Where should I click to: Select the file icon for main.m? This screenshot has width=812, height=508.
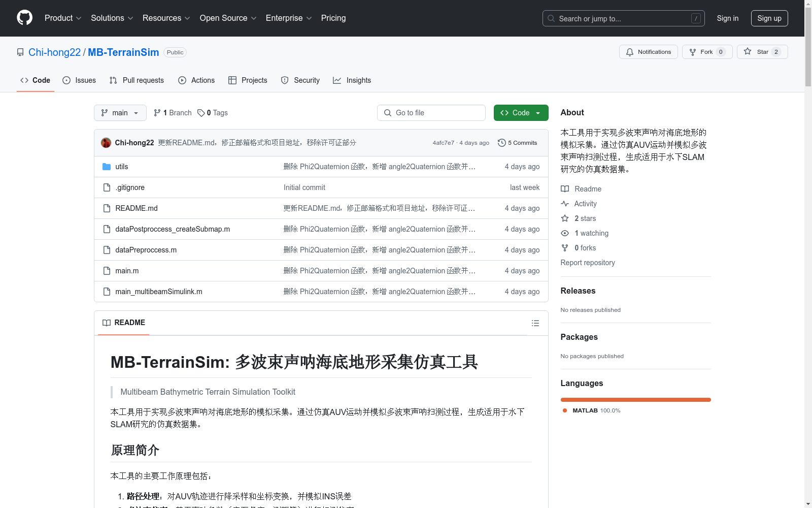[x=107, y=271]
